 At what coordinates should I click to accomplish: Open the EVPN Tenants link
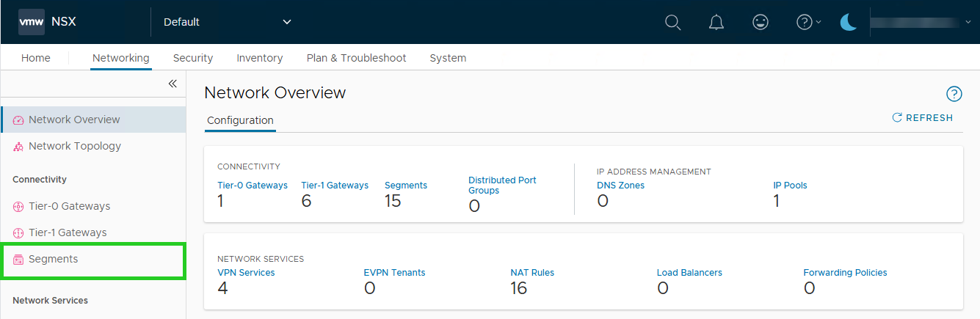(394, 273)
